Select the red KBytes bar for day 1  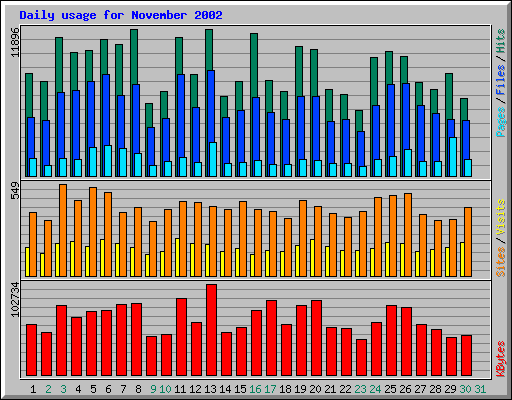click(31, 350)
